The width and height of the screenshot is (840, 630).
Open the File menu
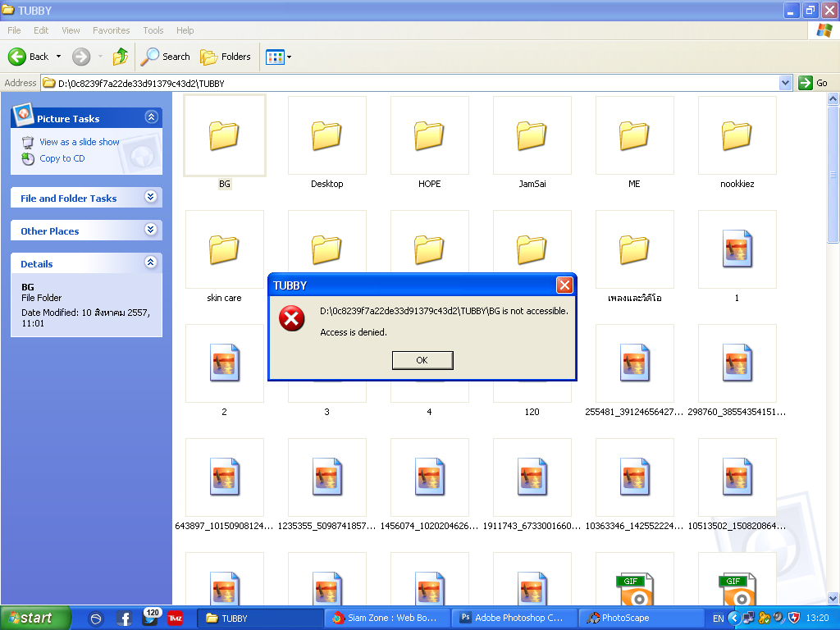[15, 30]
